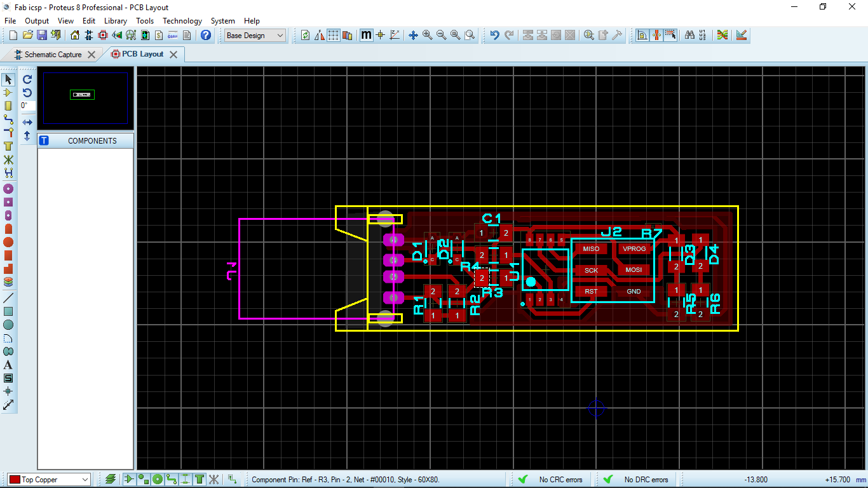Select the Square Through-hole Pad tool
Image resolution: width=868 pixels, height=488 pixels.
8,202
